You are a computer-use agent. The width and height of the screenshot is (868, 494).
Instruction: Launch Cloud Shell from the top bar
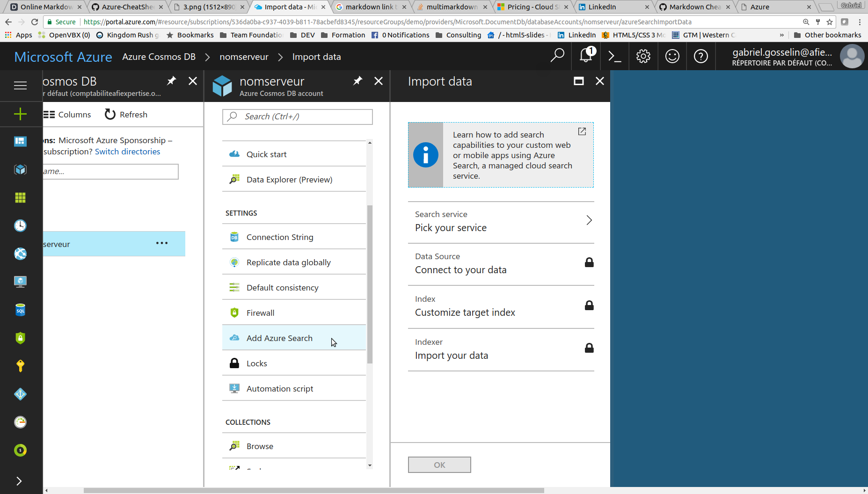pyautogui.click(x=614, y=56)
